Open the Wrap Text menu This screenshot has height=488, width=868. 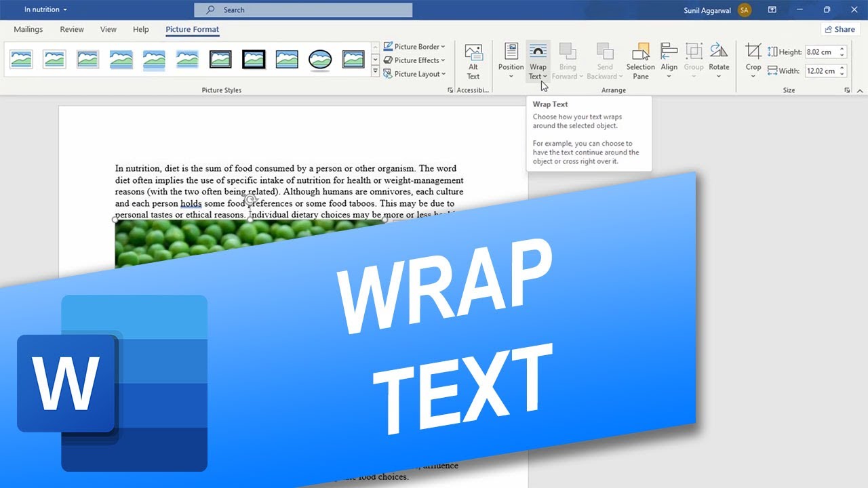point(538,61)
